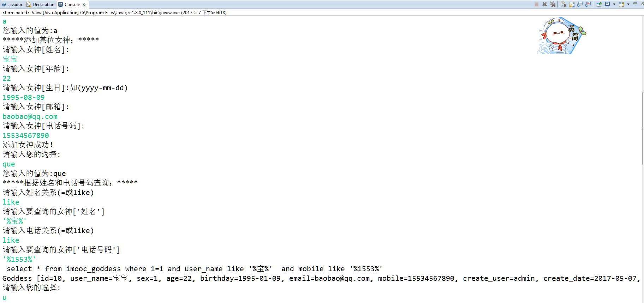The width and height of the screenshot is (644, 303).
Task: Click the first green input 'a'
Action: (x=5, y=21)
